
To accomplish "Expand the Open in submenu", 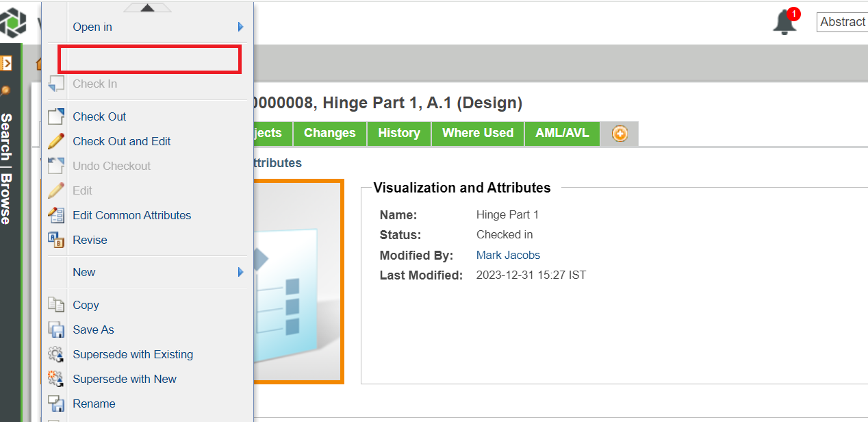I will [x=240, y=27].
